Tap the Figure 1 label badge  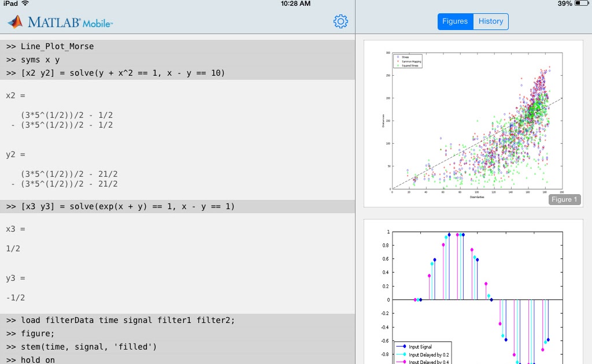pos(564,199)
